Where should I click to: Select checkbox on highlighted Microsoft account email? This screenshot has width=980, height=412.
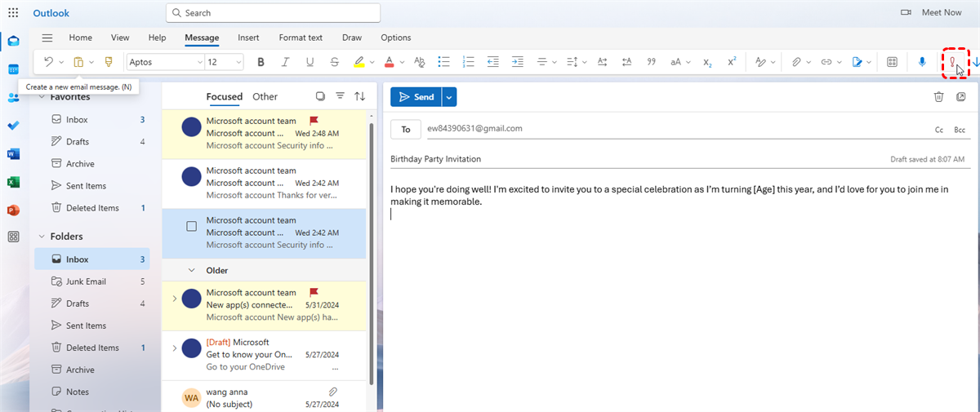192,226
